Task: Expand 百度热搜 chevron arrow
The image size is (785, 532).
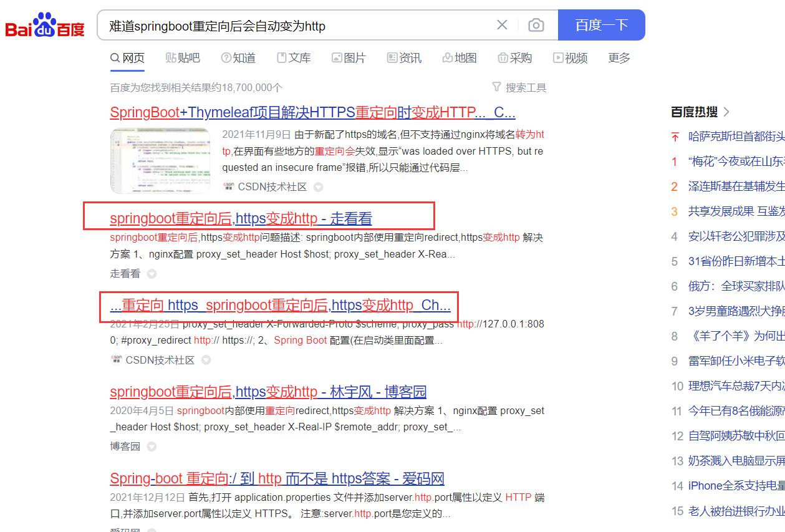Action: point(726,112)
